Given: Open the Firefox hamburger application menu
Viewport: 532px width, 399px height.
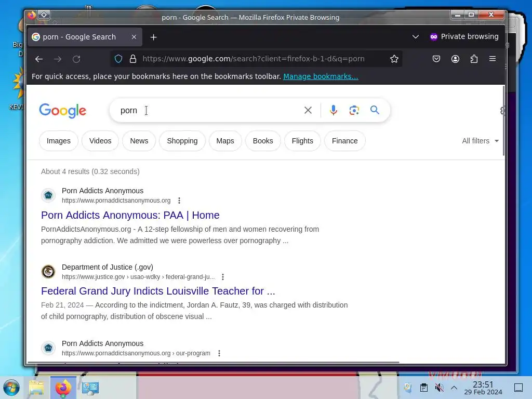Looking at the screenshot, I should [493, 59].
